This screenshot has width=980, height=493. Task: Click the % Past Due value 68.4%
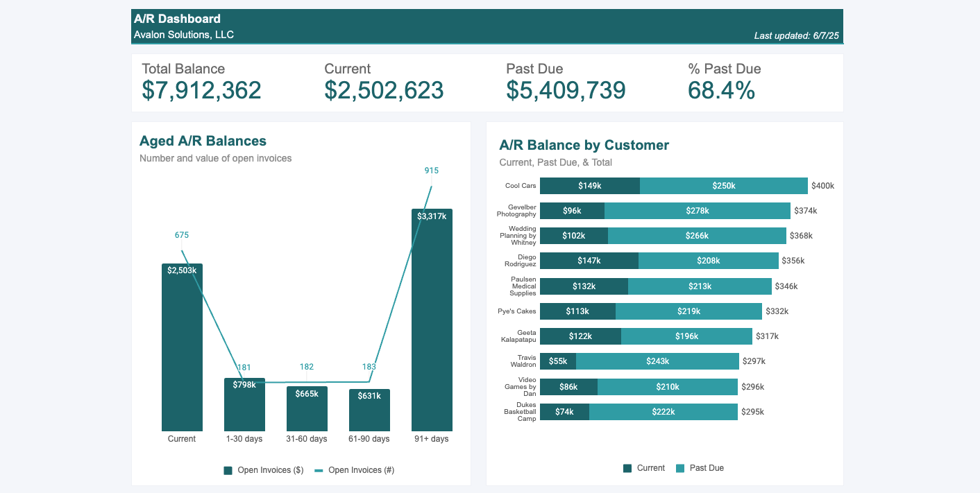[x=721, y=90]
